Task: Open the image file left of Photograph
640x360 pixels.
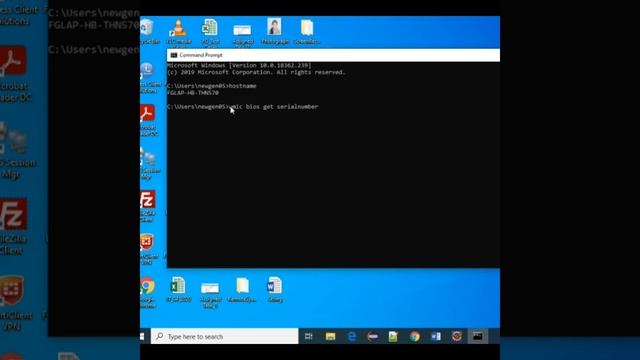Action: coord(242,34)
